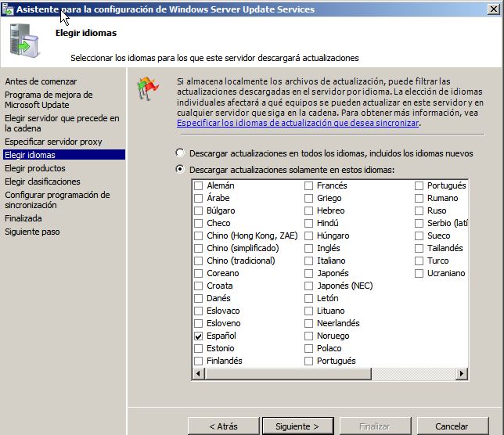Screen dimensions: 504x435
Task: Check the Turco checkbox
Action: coord(419,261)
